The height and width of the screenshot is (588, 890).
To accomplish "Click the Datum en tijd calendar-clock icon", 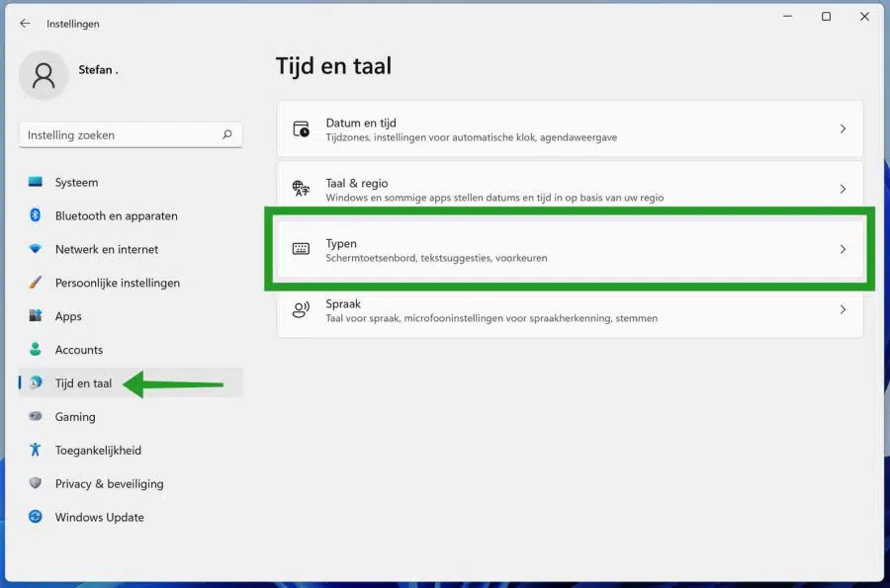I will (x=301, y=128).
